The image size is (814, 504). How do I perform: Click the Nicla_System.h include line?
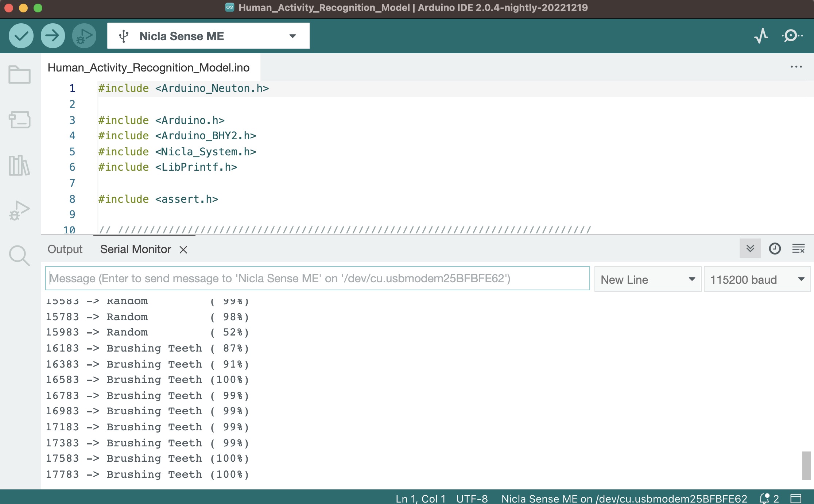coord(177,151)
